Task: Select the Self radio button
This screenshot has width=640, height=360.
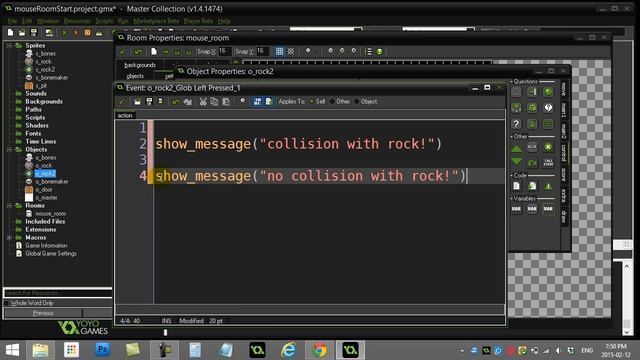Action: click(312, 102)
